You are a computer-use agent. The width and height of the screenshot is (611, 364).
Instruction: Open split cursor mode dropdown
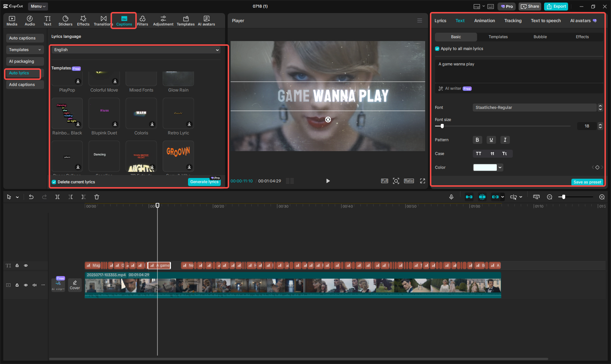pos(521,197)
